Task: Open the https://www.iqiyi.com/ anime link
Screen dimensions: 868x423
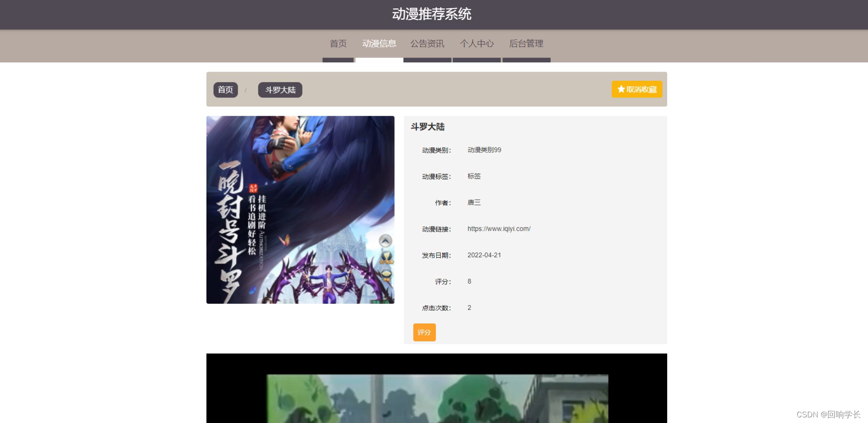Action: [x=498, y=228]
